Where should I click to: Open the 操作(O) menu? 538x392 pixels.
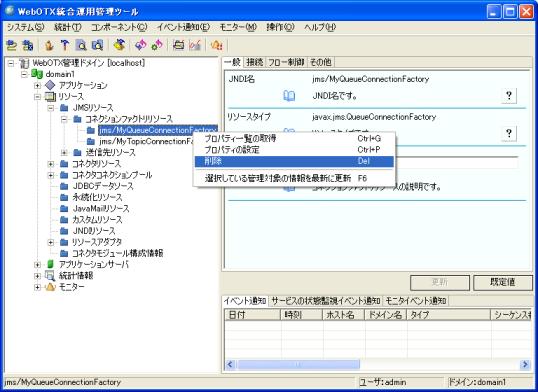(x=280, y=27)
